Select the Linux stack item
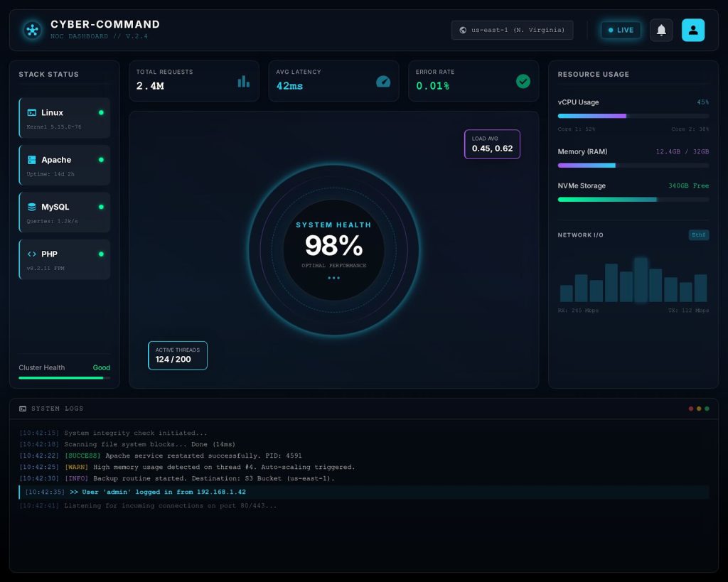 [x=65, y=118]
